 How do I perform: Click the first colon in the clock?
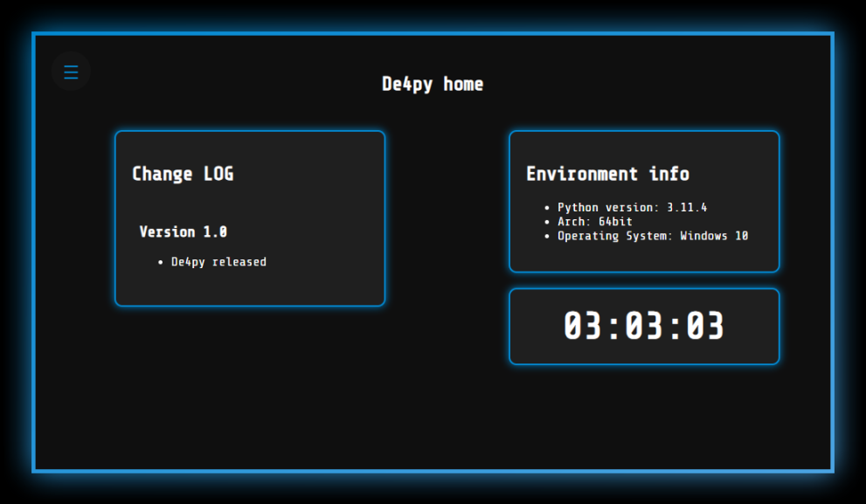coord(613,327)
